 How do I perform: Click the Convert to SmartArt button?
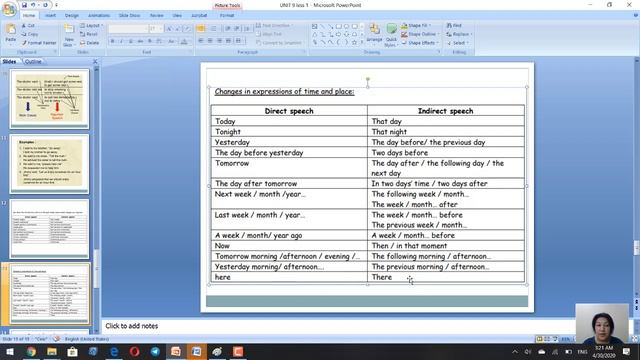click(279, 43)
